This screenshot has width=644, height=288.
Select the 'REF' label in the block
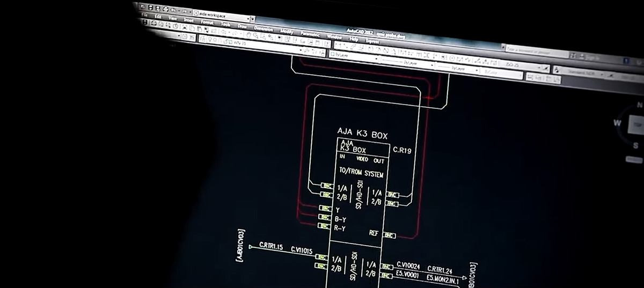coord(375,233)
